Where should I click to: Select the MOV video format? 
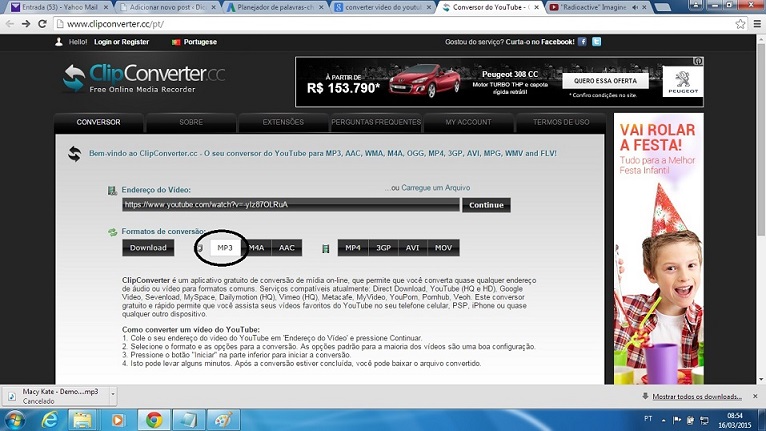pyautogui.click(x=443, y=248)
